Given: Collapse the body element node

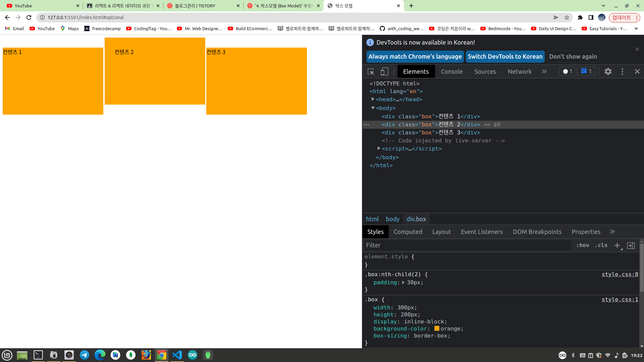Looking at the screenshot, I should point(373,108).
